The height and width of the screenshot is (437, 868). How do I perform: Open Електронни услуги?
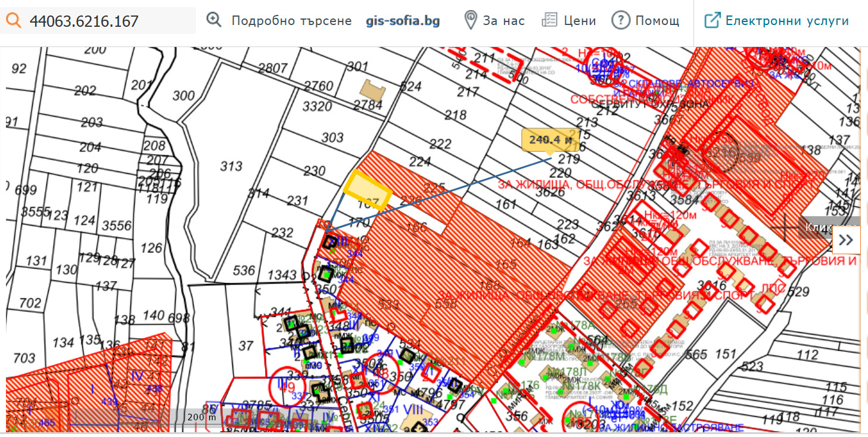(787, 19)
